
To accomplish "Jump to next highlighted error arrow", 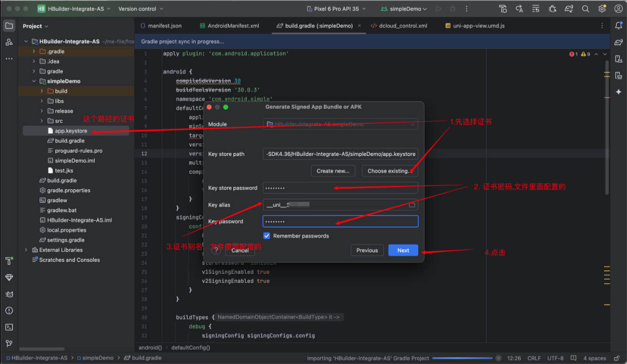I will [606, 54].
